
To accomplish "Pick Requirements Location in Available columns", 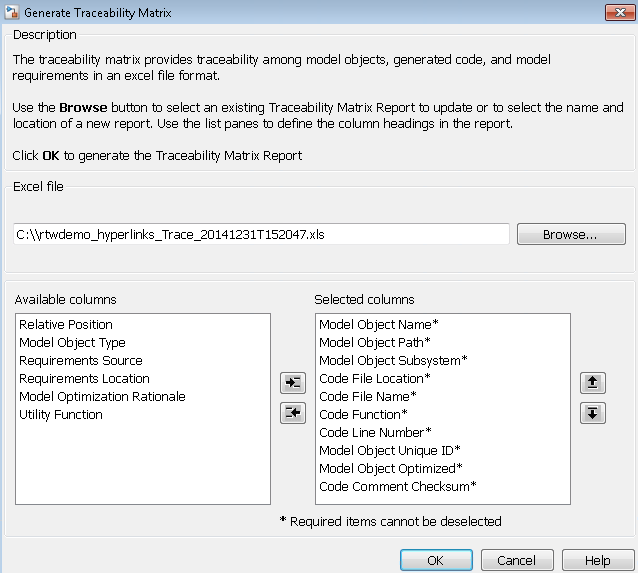I will click(x=84, y=378).
